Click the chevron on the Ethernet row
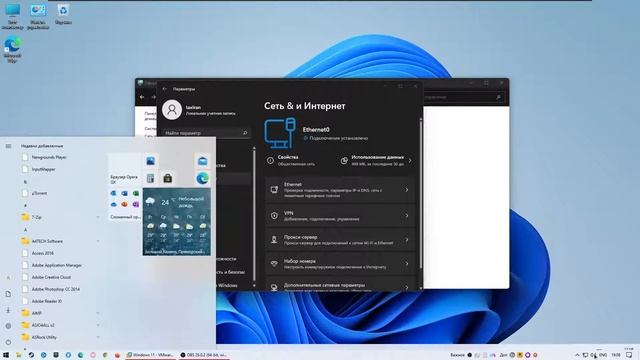Screen dimensions: 640x360 (x=407, y=190)
